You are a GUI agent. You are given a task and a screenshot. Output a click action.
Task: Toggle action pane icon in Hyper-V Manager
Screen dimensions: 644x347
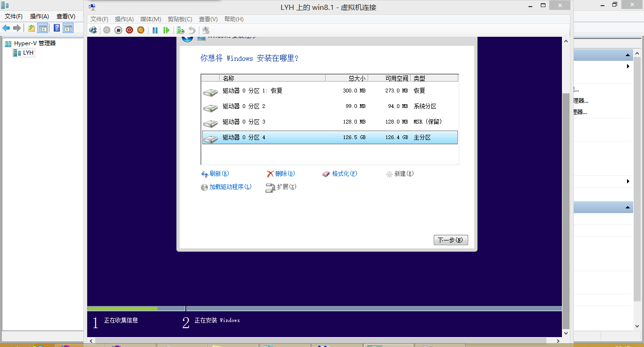pyautogui.click(x=68, y=28)
